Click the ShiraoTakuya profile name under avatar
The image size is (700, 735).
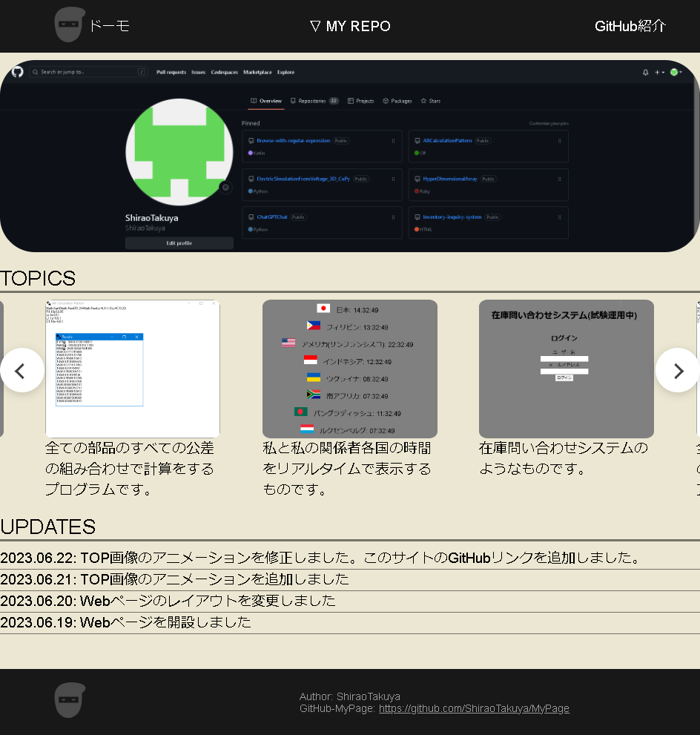(x=151, y=218)
